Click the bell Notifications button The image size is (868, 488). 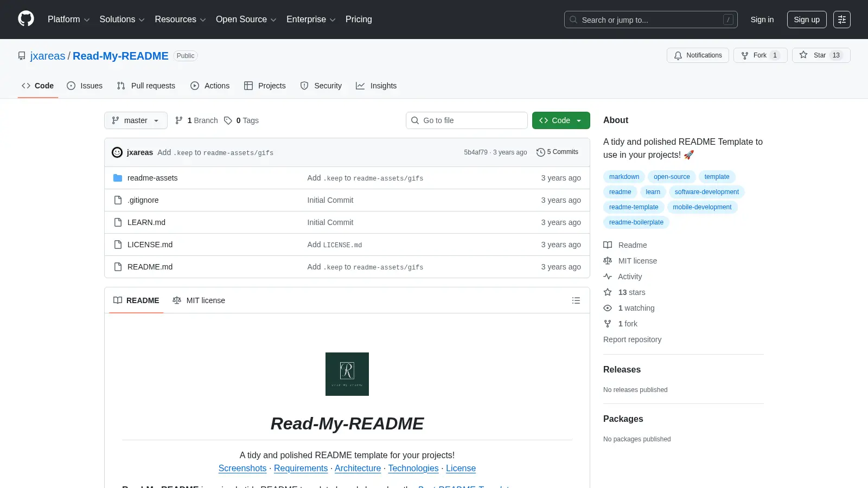click(x=698, y=55)
